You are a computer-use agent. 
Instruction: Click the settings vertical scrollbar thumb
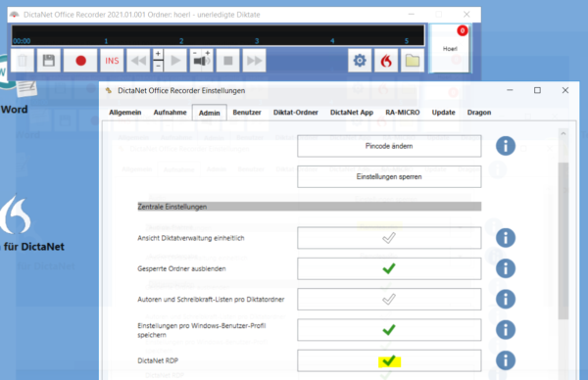tap(563, 241)
